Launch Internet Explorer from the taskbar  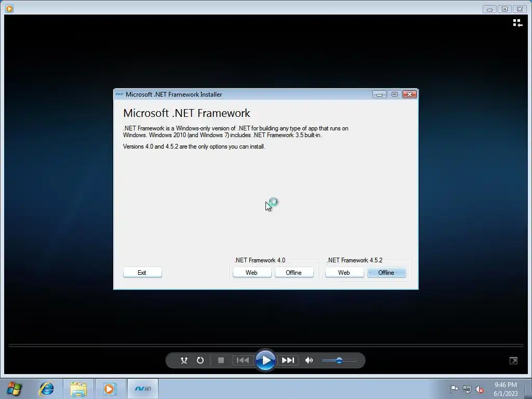pyautogui.click(x=46, y=389)
